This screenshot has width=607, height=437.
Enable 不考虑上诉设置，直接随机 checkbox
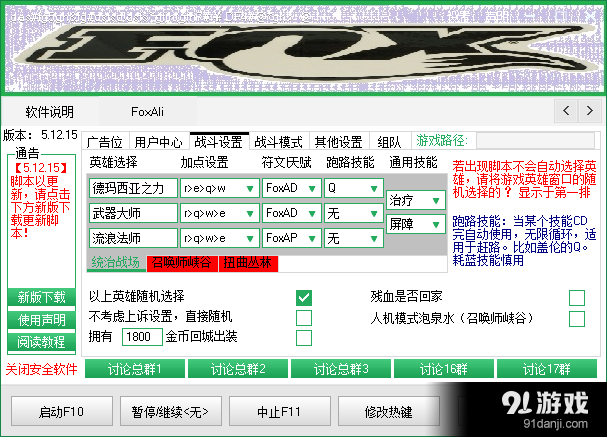pos(304,318)
